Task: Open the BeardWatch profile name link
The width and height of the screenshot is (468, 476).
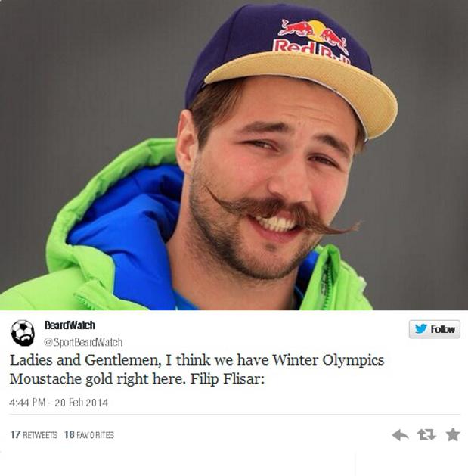Action: pyautogui.click(x=70, y=325)
